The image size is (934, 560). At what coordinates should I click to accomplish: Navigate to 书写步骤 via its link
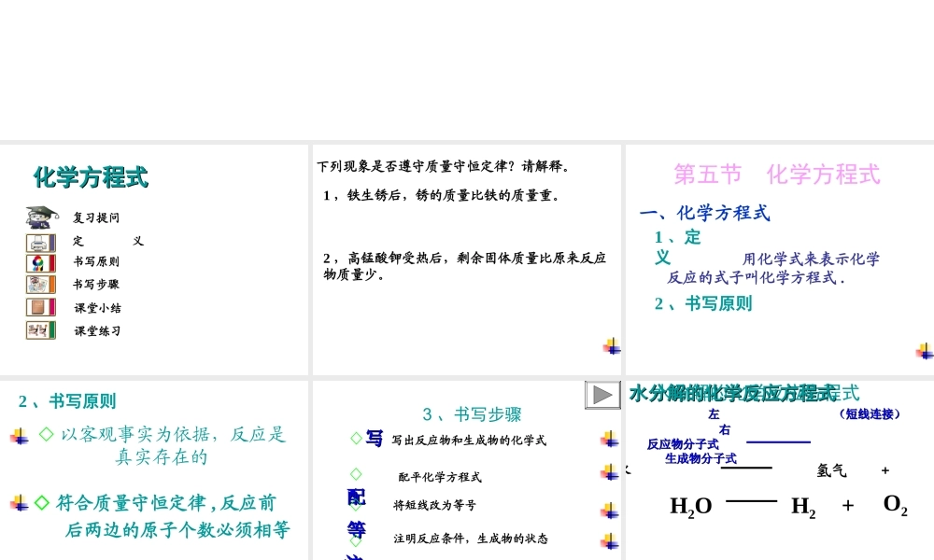point(96,285)
